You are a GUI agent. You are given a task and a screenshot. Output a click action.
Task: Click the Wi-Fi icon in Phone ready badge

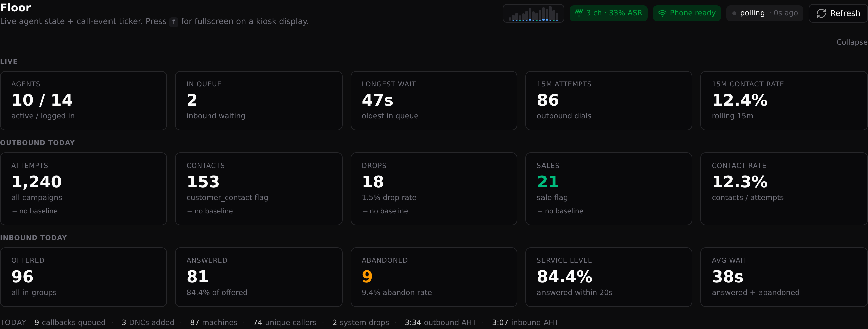click(x=662, y=13)
